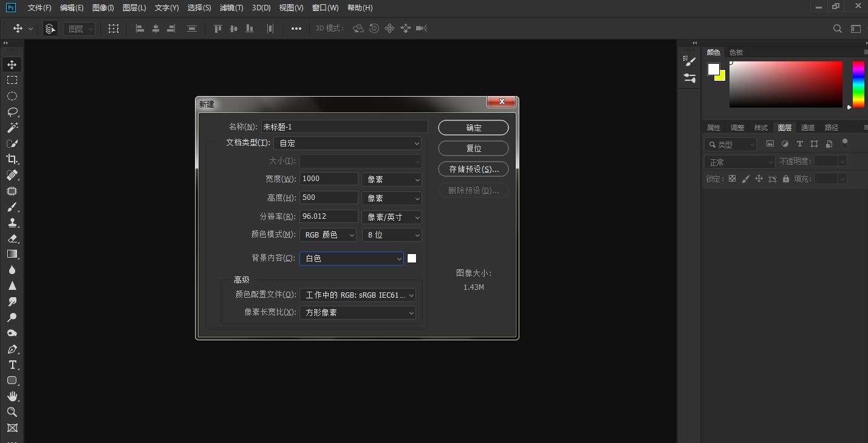This screenshot has width=868, height=443.
Task: Activate the Zoom tool
Action: [12, 411]
